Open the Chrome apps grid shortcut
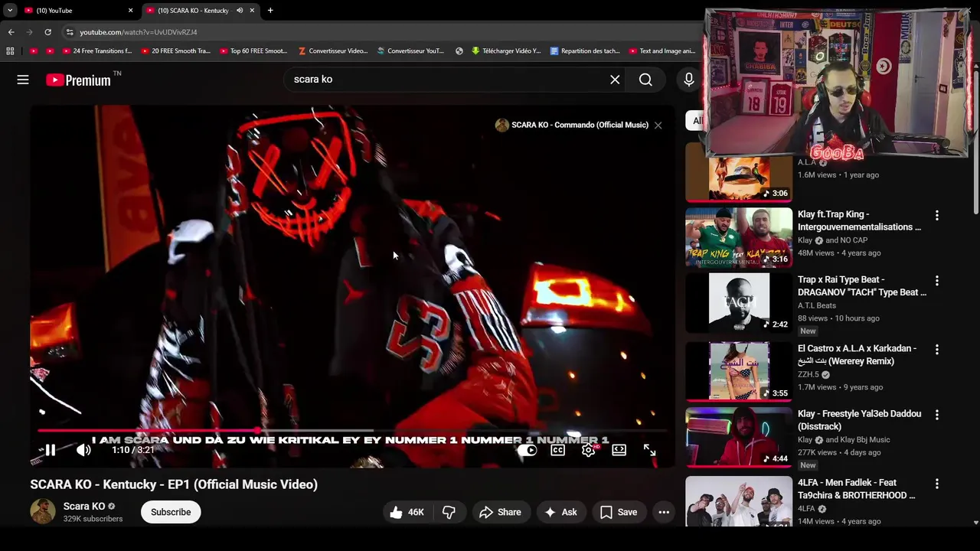Viewport: 980px width, 551px height. tap(10, 51)
